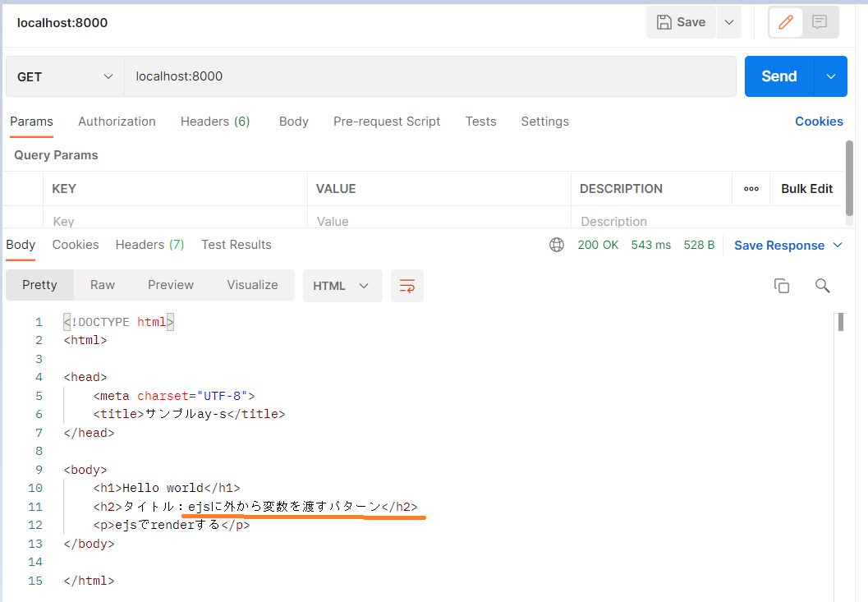Click the 528 B response size

click(x=699, y=245)
